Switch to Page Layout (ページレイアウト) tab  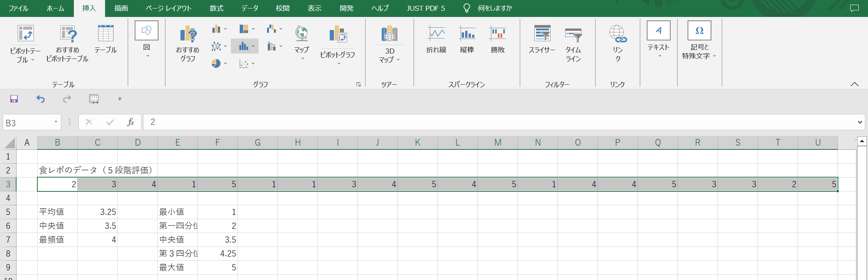[169, 8]
